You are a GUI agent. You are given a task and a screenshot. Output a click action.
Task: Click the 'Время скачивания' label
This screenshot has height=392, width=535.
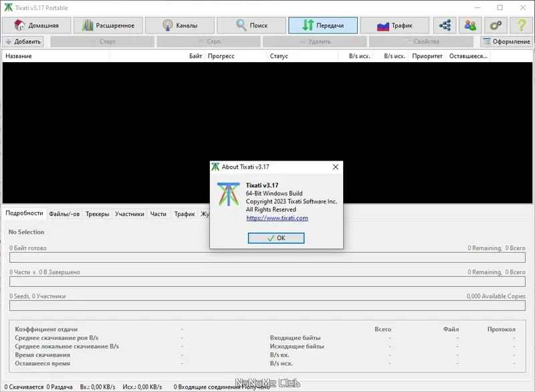(42, 355)
